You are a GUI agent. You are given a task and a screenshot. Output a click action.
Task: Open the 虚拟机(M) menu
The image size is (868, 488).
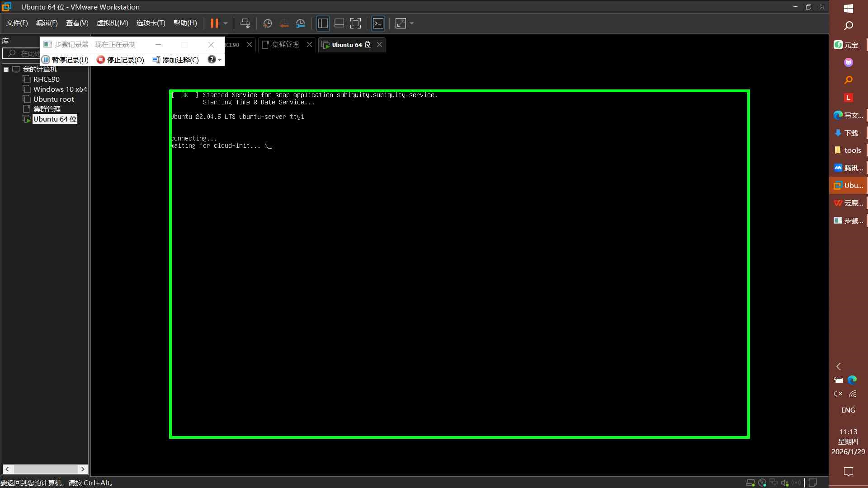tap(112, 23)
